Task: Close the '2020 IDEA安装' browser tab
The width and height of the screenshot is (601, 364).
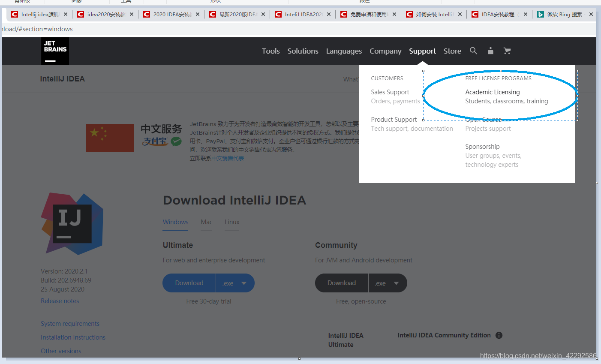Action: [198, 14]
